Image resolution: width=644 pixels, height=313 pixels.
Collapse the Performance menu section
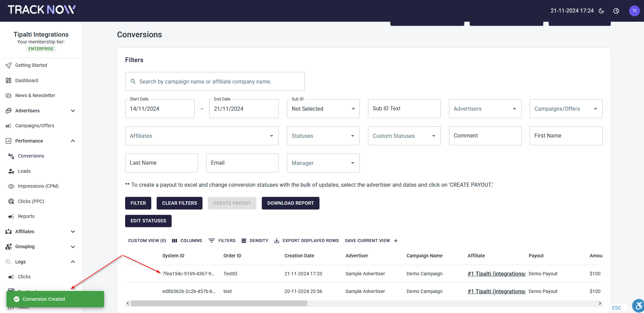click(x=73, y=141)
